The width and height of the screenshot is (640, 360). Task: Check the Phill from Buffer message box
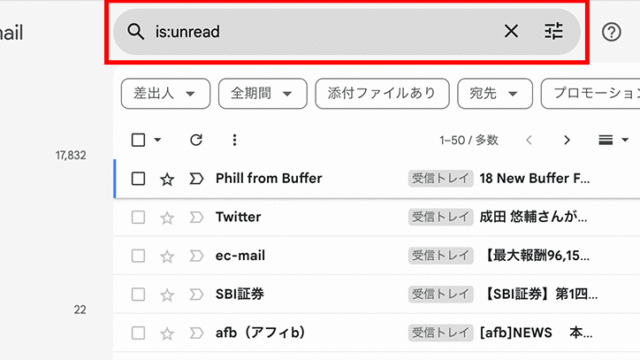pyautogui.click(x=138, y=178)
